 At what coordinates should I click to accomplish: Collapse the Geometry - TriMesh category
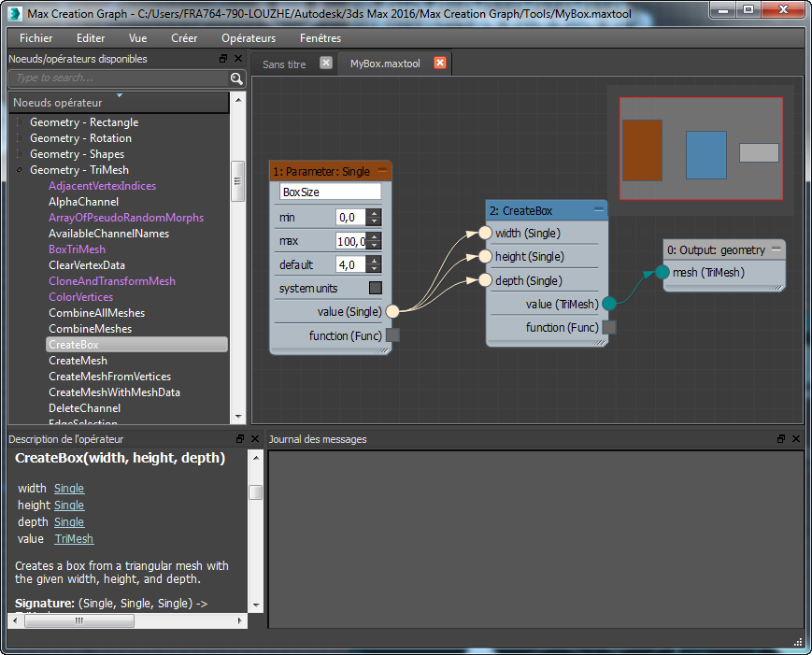[x=18, y=170]
